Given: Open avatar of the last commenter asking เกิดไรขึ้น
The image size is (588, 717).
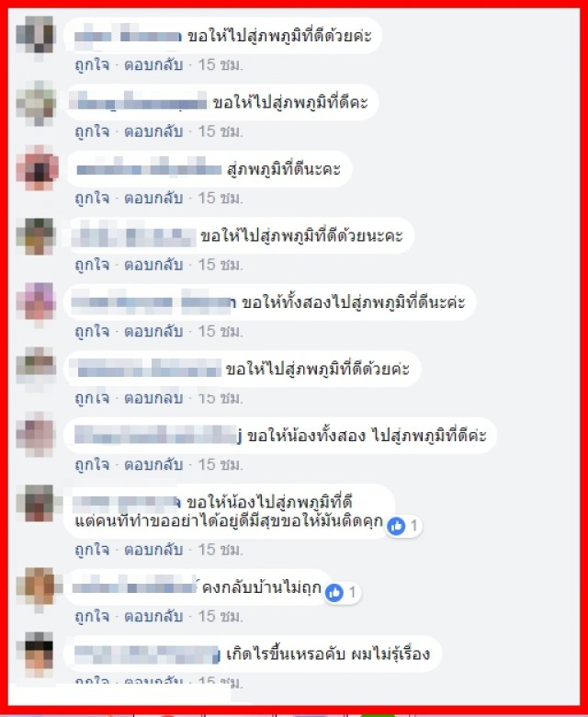Looking at the screenshot, I should (x=36, y=654).
